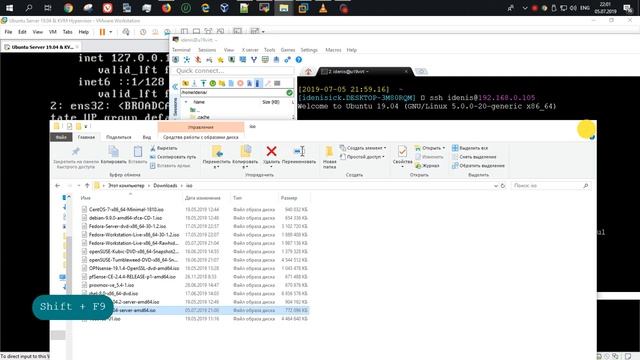Click Paste clipboard icon in Explorer ribbon

coord(138,151)
